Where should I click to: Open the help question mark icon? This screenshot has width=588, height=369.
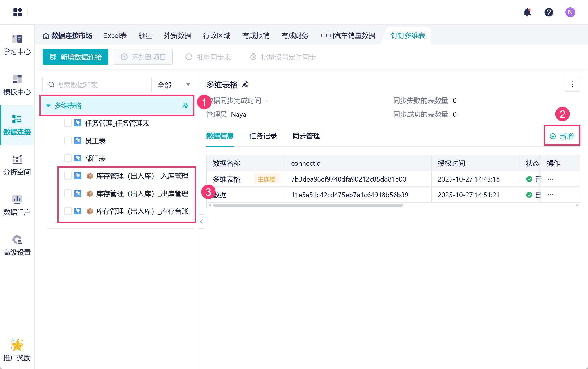click(549, 12)
